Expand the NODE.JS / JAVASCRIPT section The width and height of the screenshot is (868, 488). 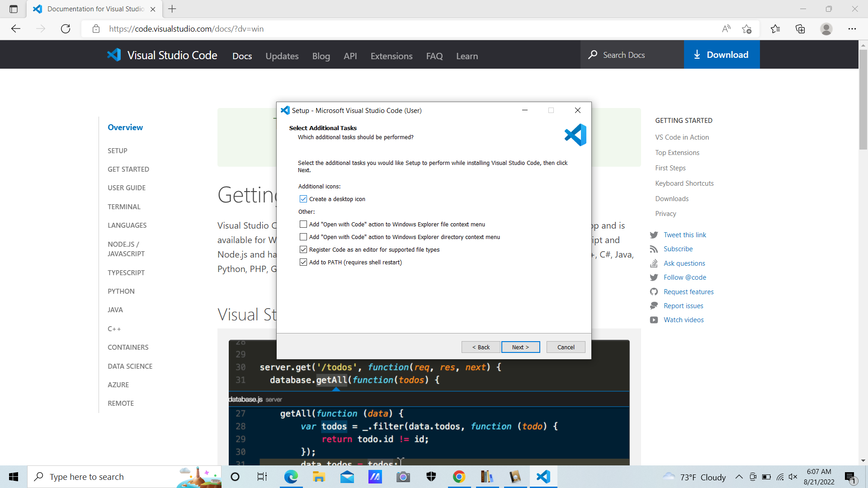tap(126, 249)
